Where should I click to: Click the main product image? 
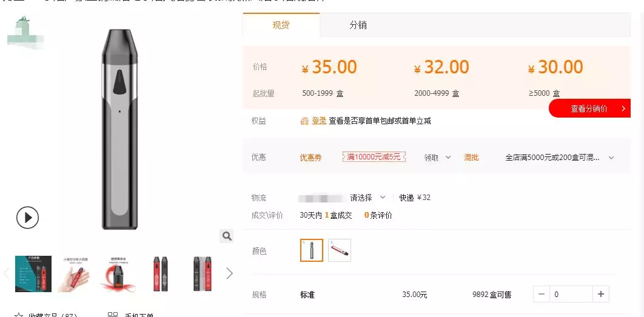pos(119,129)
